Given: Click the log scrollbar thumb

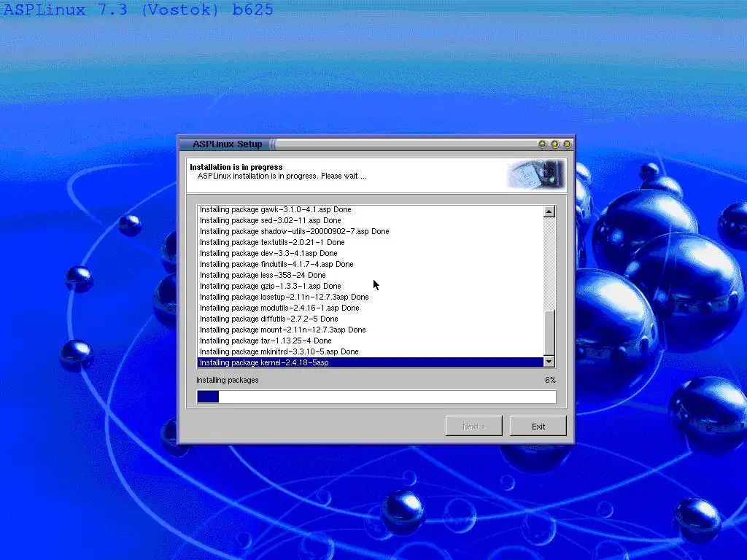Looking at the screenshot, I should [x=549, y=332].
